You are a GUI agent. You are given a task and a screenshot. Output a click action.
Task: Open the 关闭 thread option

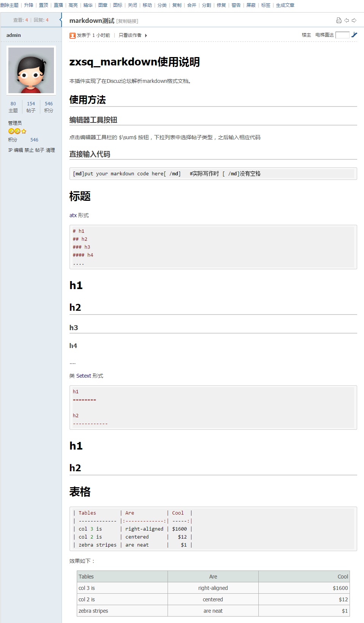tap(132, 5)
